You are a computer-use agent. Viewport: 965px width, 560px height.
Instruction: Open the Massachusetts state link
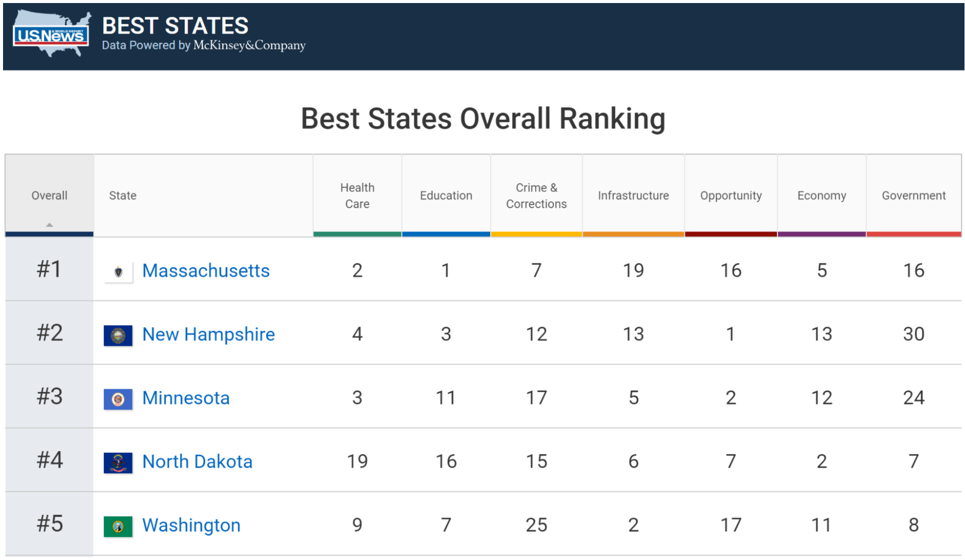(x=206, y=271)
